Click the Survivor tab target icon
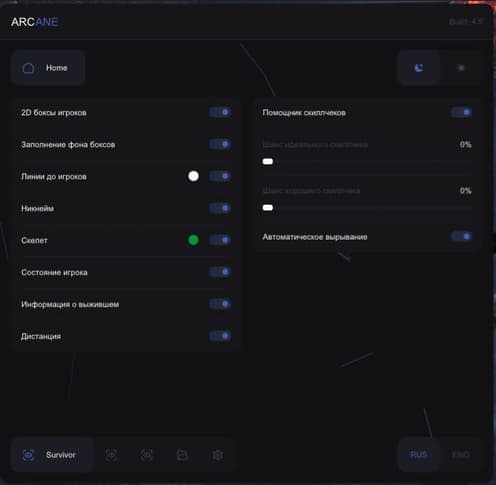The image size is (496, 485). click(x=28, y=455)
